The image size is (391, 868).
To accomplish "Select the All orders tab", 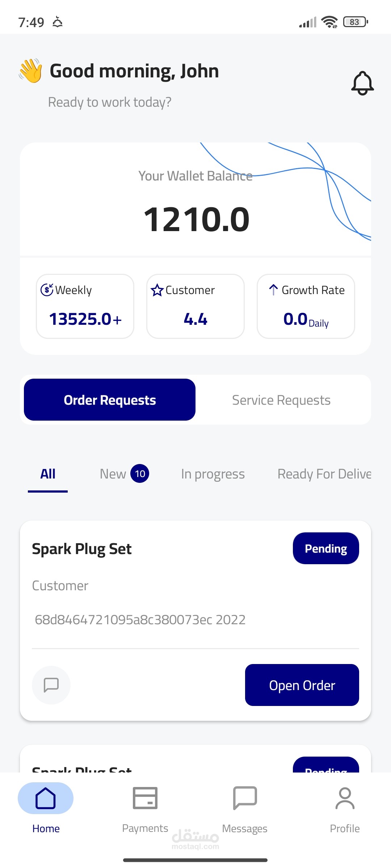I will [48, 474].
